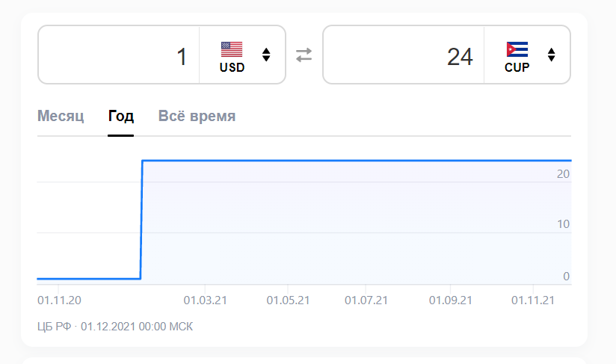Image resolution: width=616 pixels, height=364 pixels.
Task: Click the ЦБ РФ source date text
Action: pyautogui.click(x=115, y=326)
